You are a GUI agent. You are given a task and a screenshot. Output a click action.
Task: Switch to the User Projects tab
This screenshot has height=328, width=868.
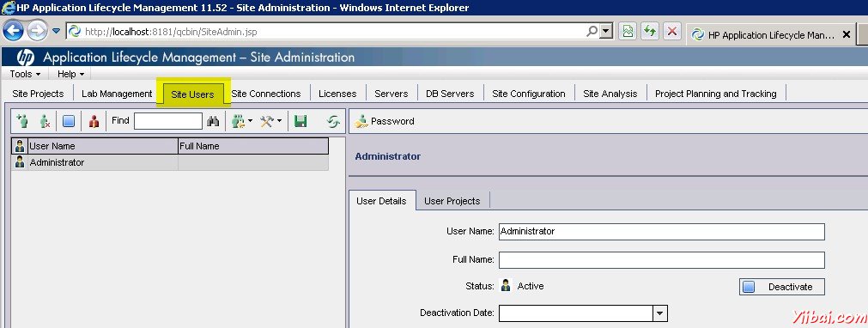452,201
